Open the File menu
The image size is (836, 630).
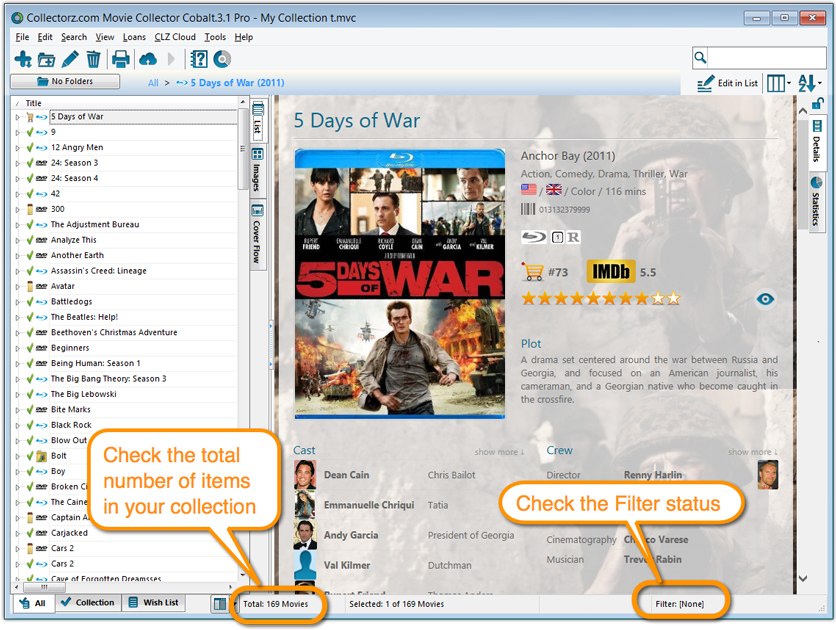click(x=22, y=37)
